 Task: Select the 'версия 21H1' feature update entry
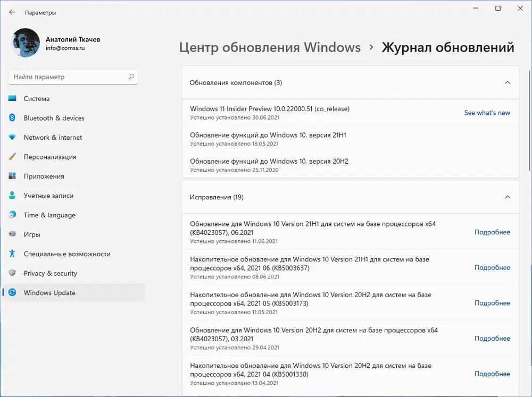[x=351, y=139]
